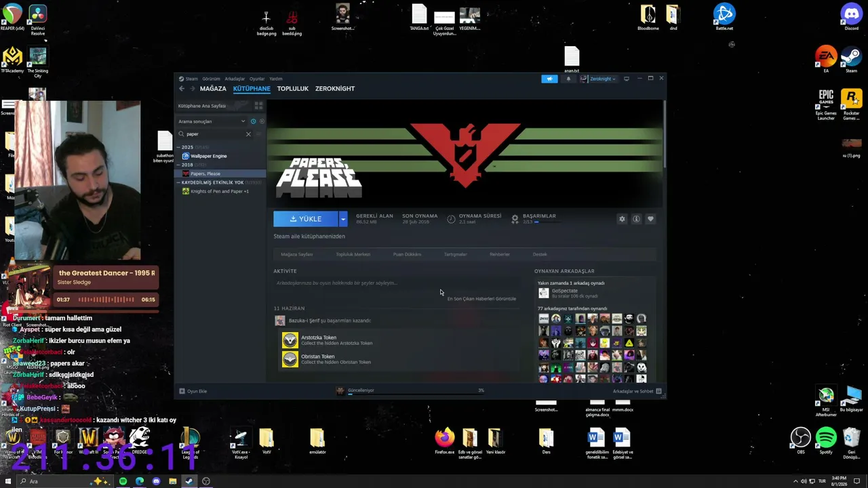Click the Güncelleniyor download progress bar
Viewport: 868px width, 488px height.
pyautogui.click(x=416, y=394)
